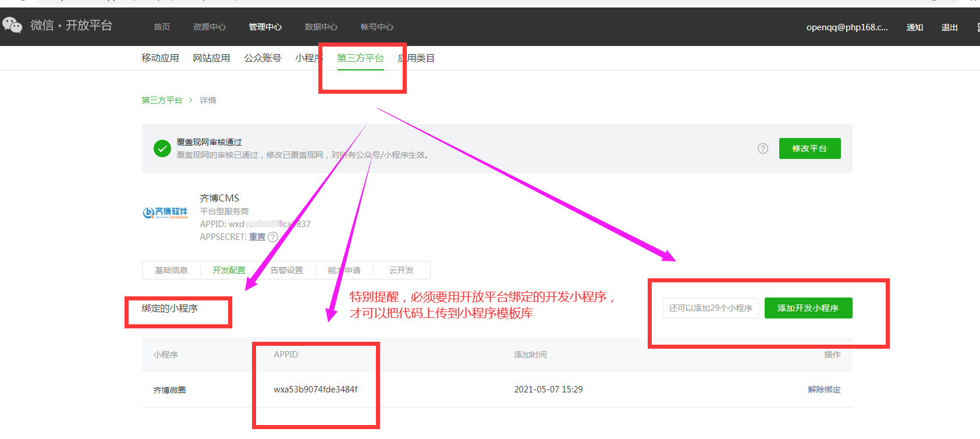
Task: Open the 管理中心 menu
Action: (265, 27)
